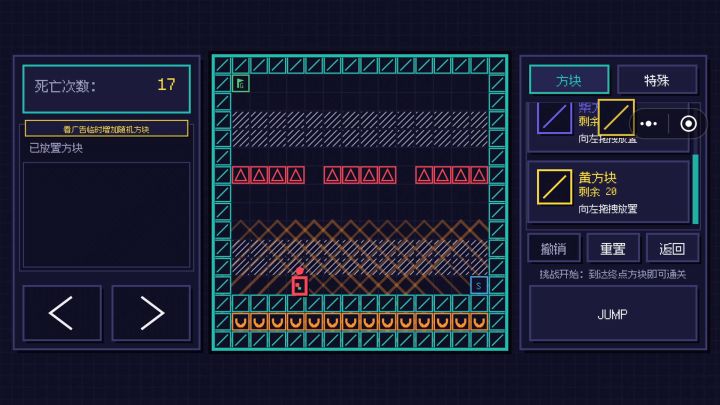Click the 已放置方块 label
Screen dimensions: 720x405
click(56, 148)
